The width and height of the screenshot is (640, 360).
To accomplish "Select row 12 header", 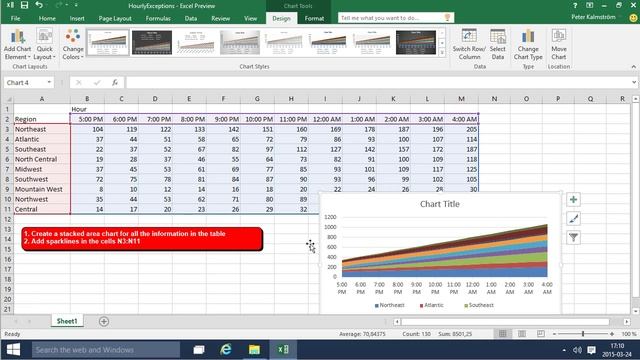I will pyautogui.click(x=7, y=219).
